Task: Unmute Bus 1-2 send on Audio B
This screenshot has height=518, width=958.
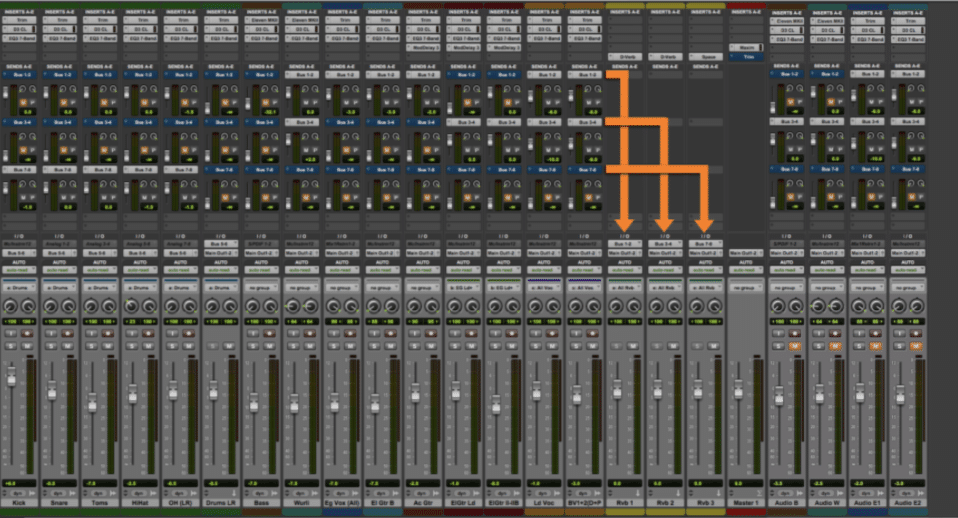Action: (791, 102)
